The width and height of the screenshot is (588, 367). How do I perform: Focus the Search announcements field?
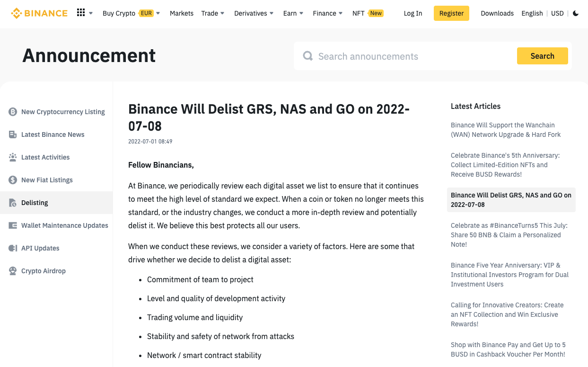point(414,56)
